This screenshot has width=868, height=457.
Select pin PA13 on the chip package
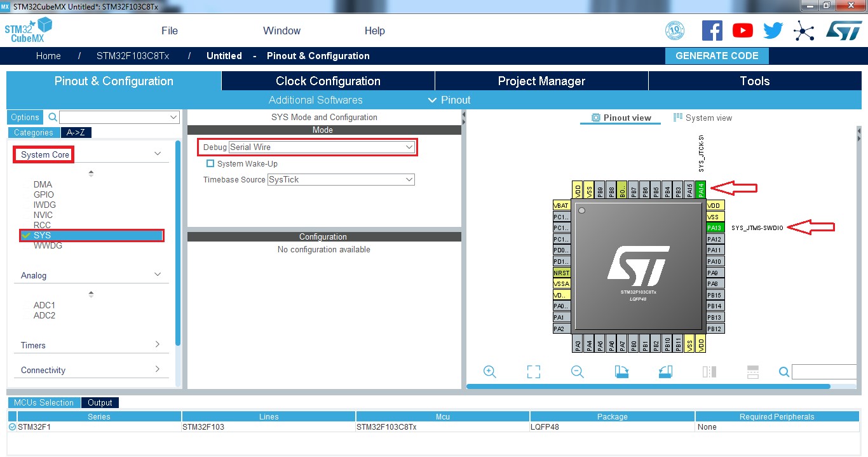click(714, 227)
